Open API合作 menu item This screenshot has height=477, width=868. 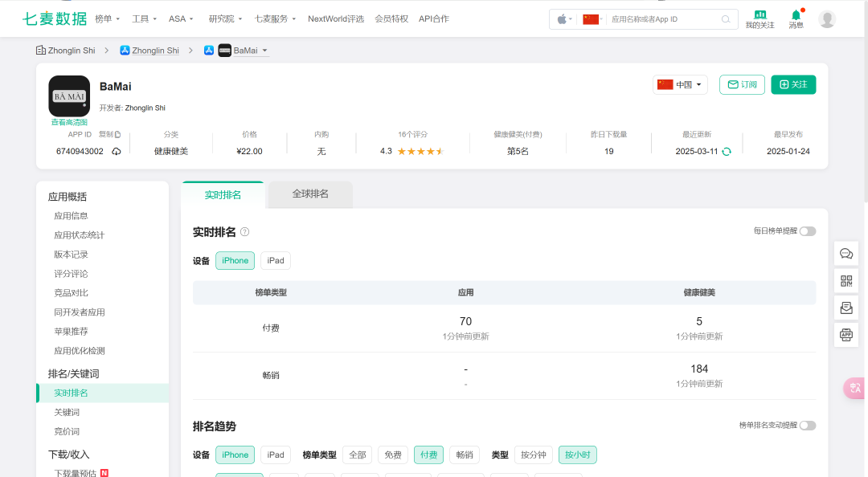(x=434, y=18)
